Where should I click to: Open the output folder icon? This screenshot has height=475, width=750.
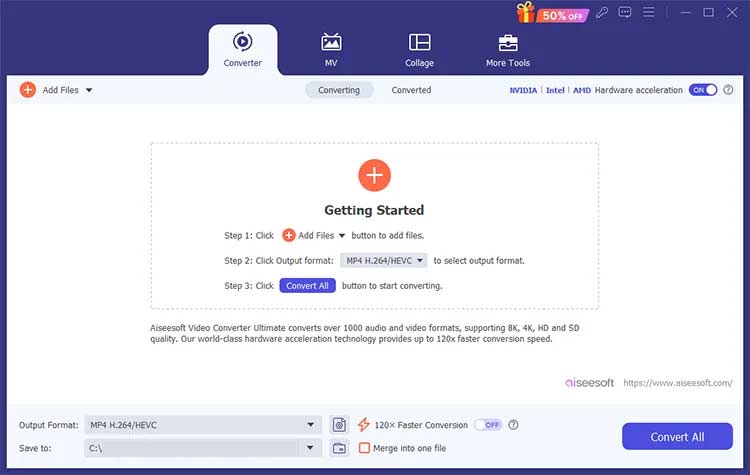[x=339, y=448]
